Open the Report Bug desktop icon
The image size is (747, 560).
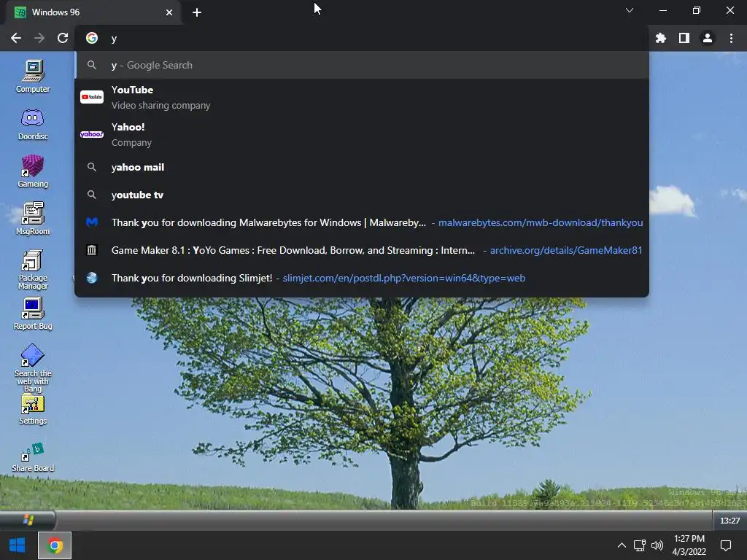pos(33,314)
